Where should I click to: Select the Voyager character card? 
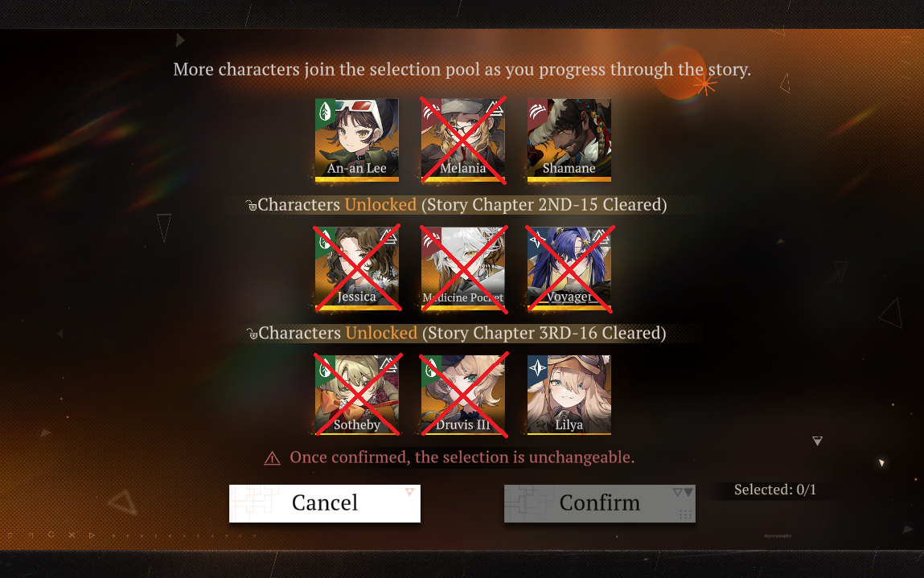pos(569,268)
